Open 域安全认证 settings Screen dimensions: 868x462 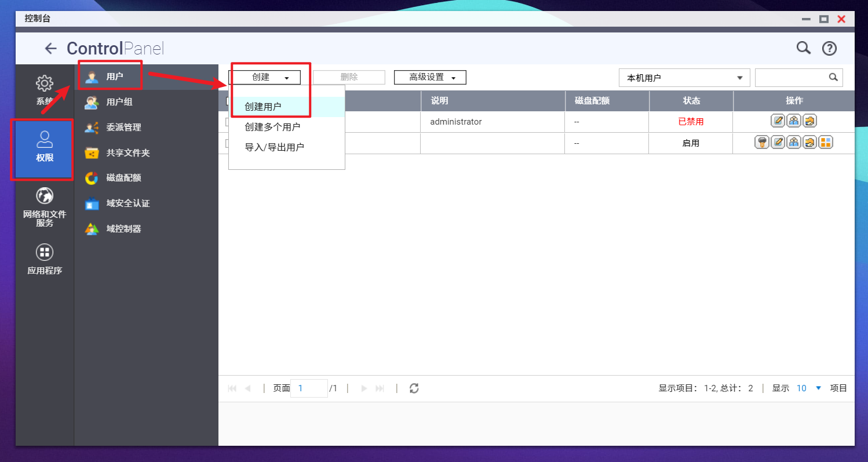147,203
